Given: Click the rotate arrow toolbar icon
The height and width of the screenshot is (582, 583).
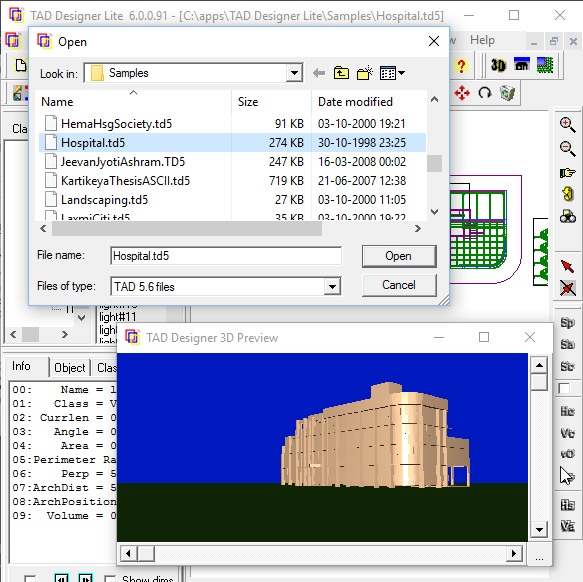Looking at the screenshot, I should click(485, 93).
